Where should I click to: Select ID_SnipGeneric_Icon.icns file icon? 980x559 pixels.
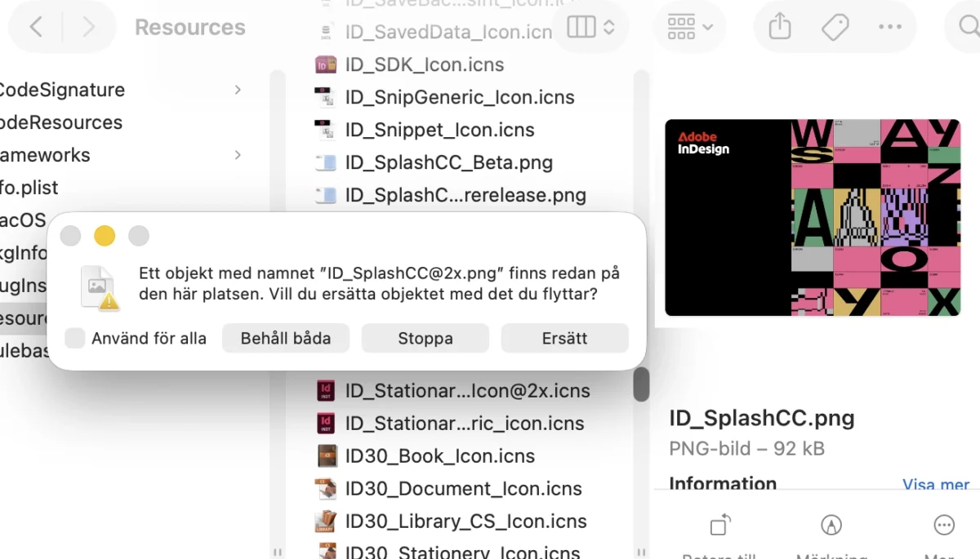[326, 97]
